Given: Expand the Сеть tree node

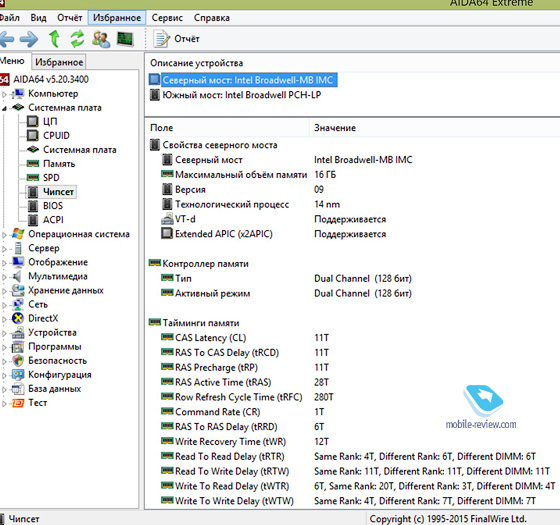Looking at the screenshot, I should 4,305.
